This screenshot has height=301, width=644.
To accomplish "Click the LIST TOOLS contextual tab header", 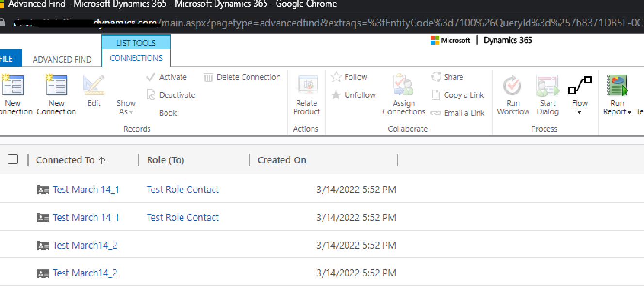I will pos(136,43).
